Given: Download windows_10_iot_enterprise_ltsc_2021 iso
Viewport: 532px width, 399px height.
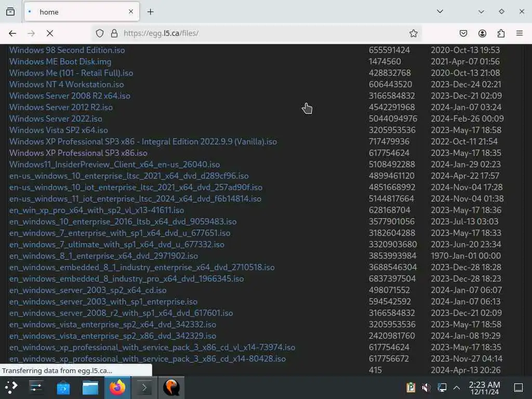Looking at the screenshot, I should click(x=136, y=187).
